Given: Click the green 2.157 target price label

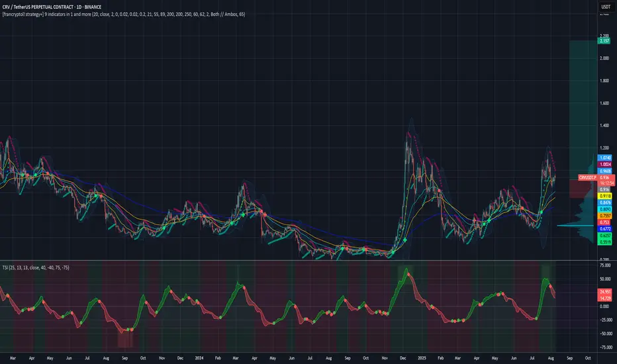Looking at the screenshot, I should [x=604, y=41].
